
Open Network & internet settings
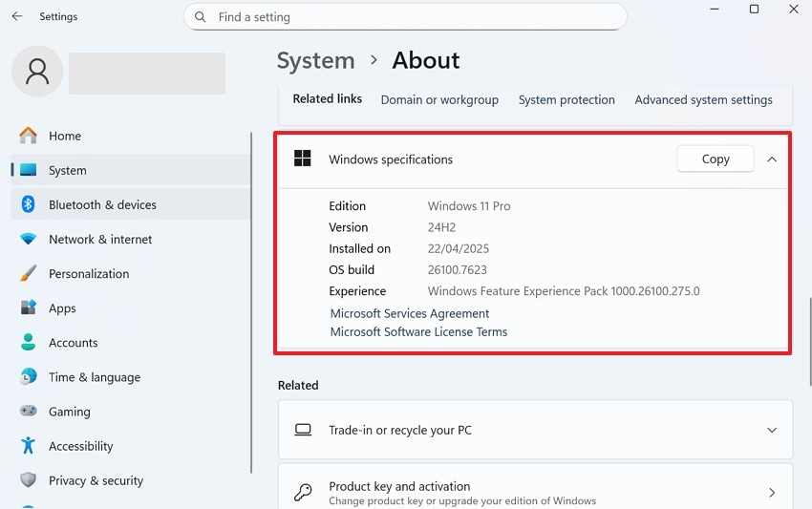point(131,240)
